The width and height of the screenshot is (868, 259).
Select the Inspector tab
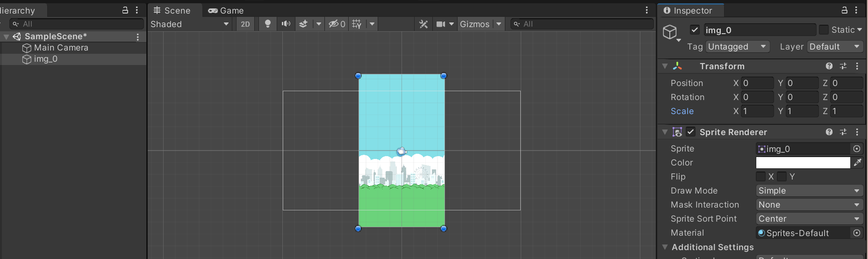tap(688, 10)
